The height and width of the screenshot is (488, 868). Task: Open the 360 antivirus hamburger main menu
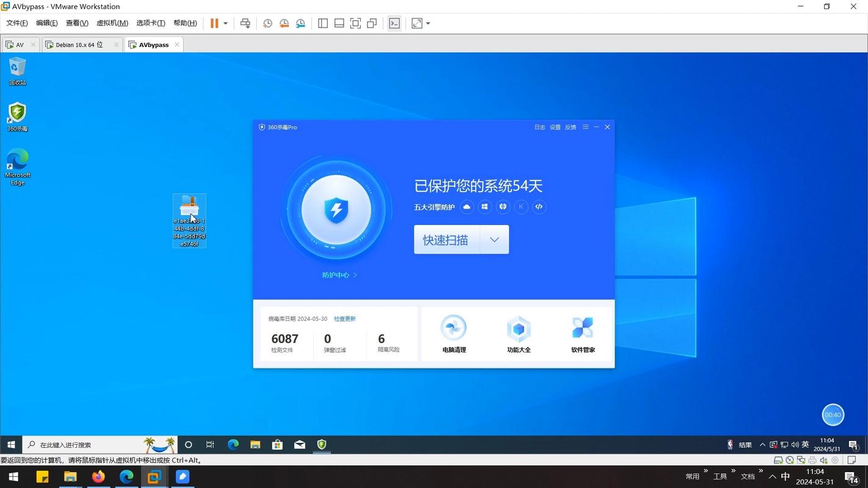pyautogui.click(x=585, y=127)
